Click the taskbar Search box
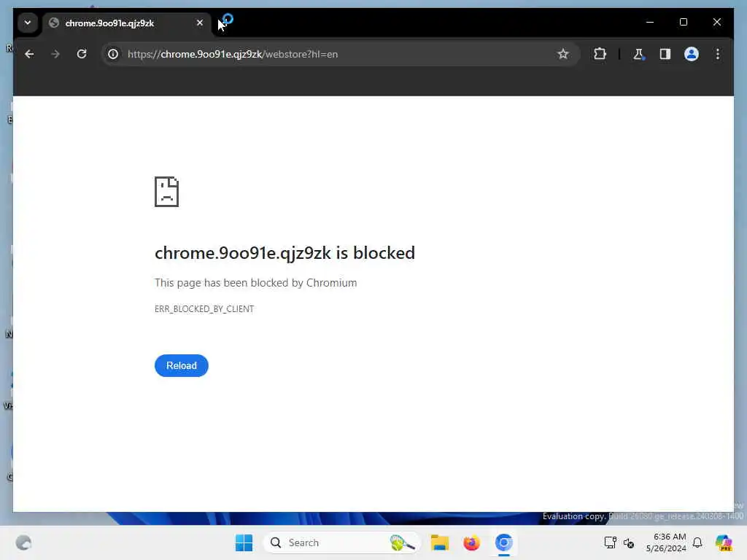Screen dimensions: 747x560 [x=341, y=542]
